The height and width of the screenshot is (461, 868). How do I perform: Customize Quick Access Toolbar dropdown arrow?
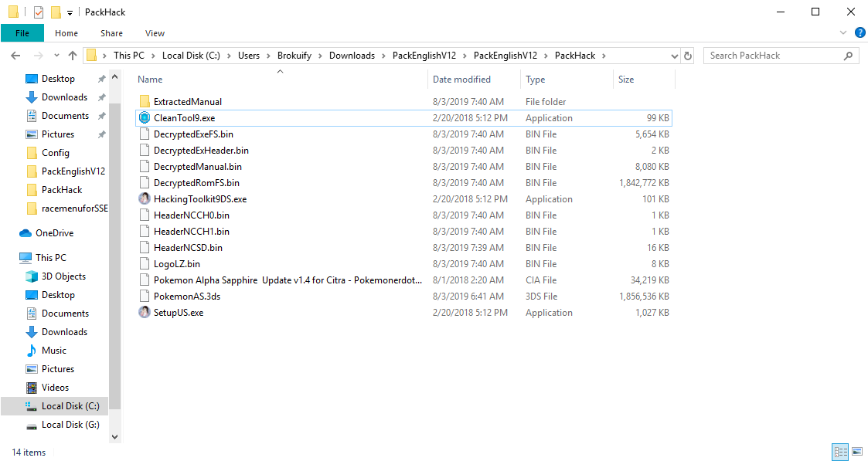tap(70, 12)
